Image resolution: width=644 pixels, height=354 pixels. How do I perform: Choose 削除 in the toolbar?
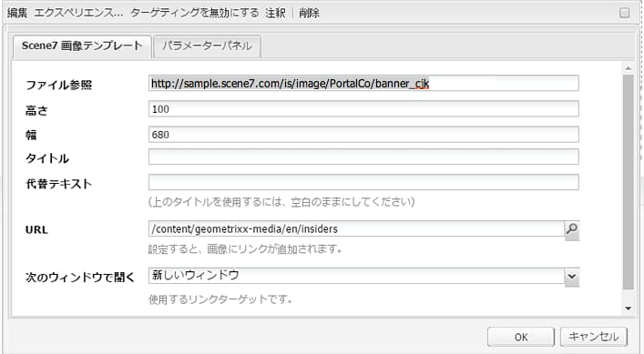tap(310, 13)
